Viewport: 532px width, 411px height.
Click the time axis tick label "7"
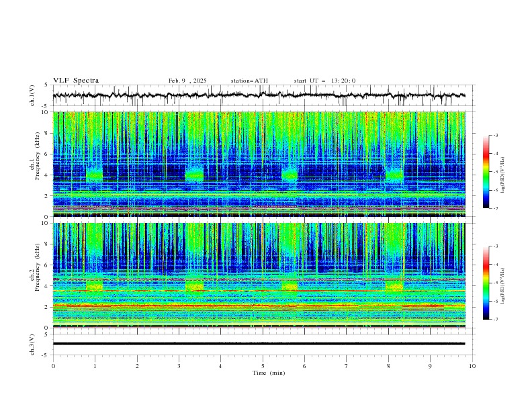click(x=347, y=366)
